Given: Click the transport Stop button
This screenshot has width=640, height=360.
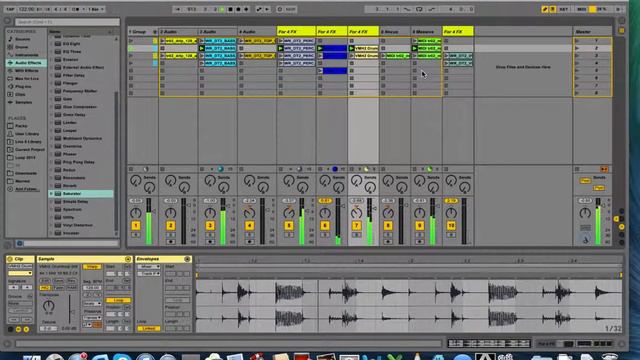Looking at the screenshot, I should click(x=231, y=9).
